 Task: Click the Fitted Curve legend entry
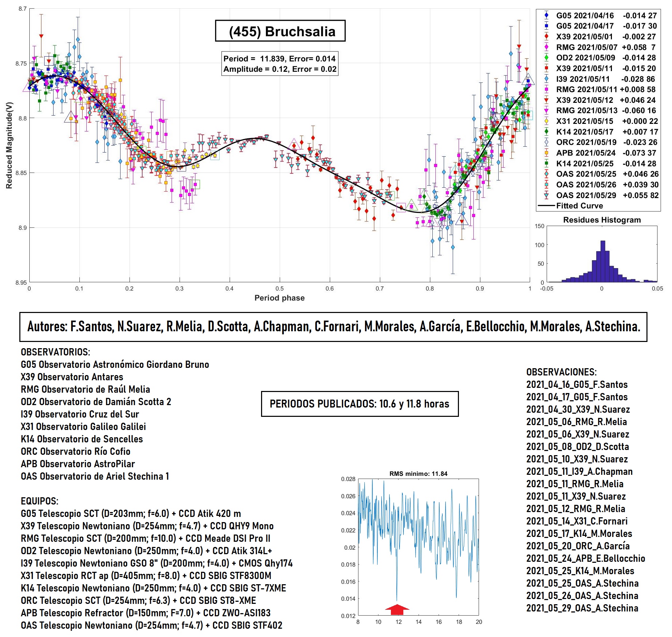click(571, 206)
